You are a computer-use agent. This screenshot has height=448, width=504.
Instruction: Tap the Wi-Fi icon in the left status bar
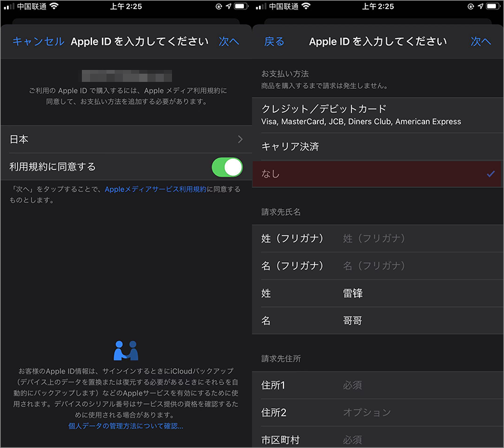point(54,6)
